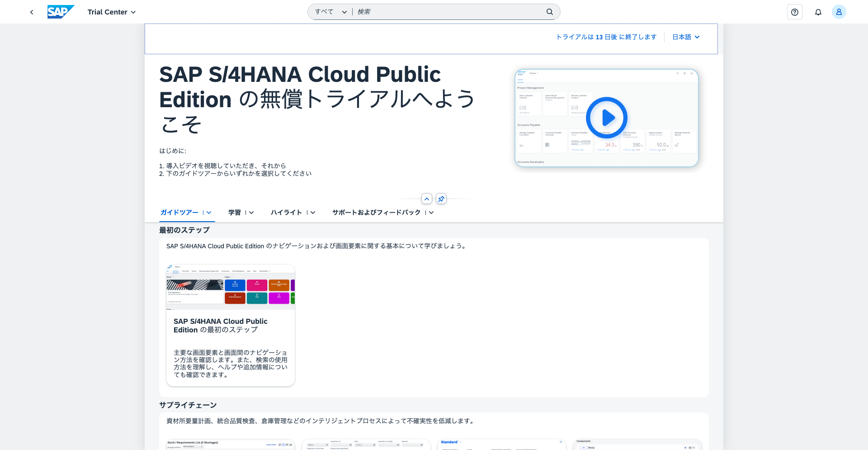Click the magnifying glass search icon
The image size is (868, 450).
pos(550,12)
